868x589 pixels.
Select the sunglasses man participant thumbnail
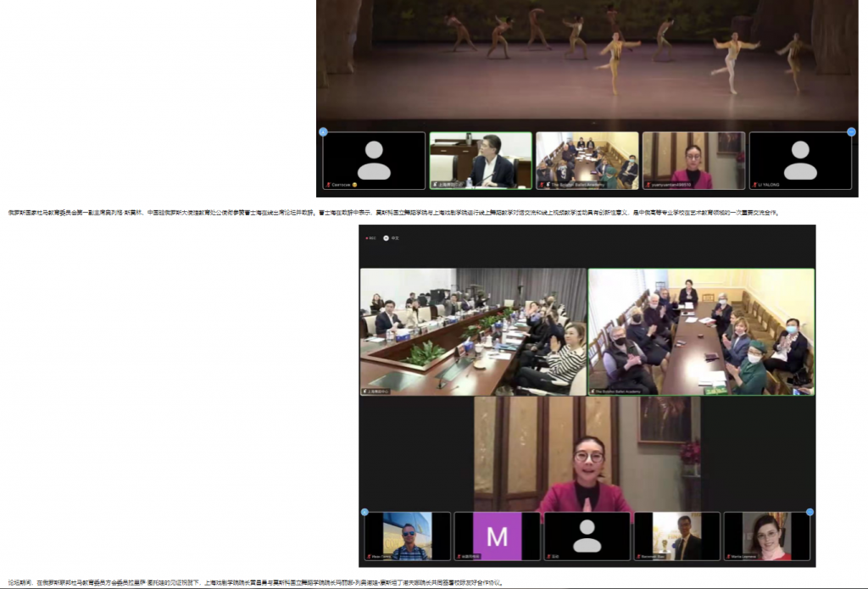point(408,536)
